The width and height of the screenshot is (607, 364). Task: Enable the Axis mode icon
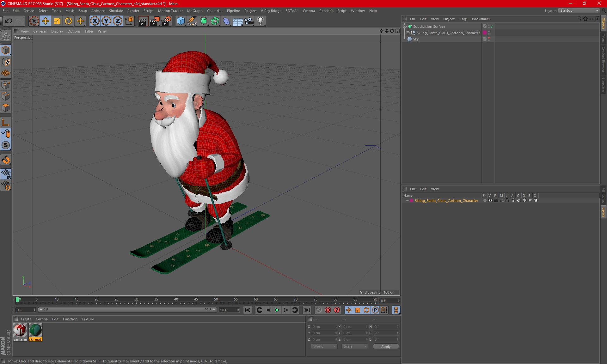pyautogui.click(x=6, y=122)
